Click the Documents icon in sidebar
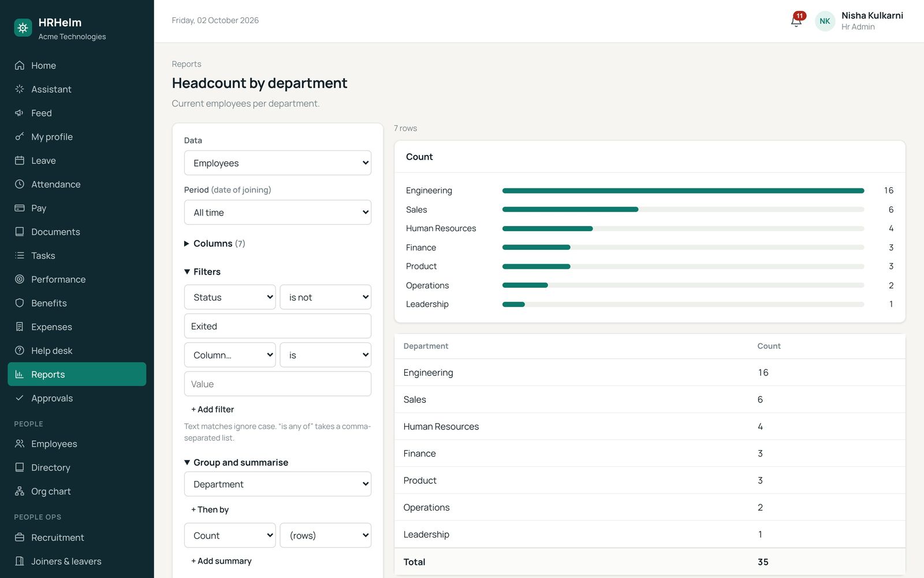The image size is (924, 578). click(x=20, y=231)
